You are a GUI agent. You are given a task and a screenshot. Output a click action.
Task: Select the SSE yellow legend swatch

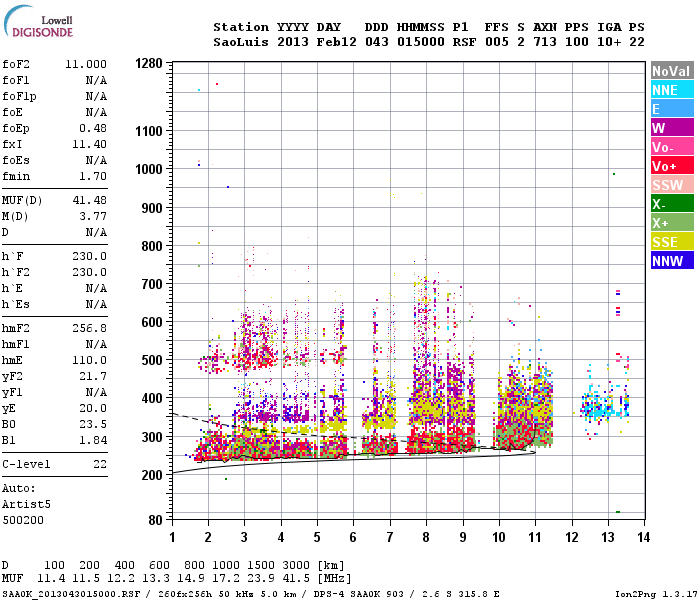tap(672, 242)
